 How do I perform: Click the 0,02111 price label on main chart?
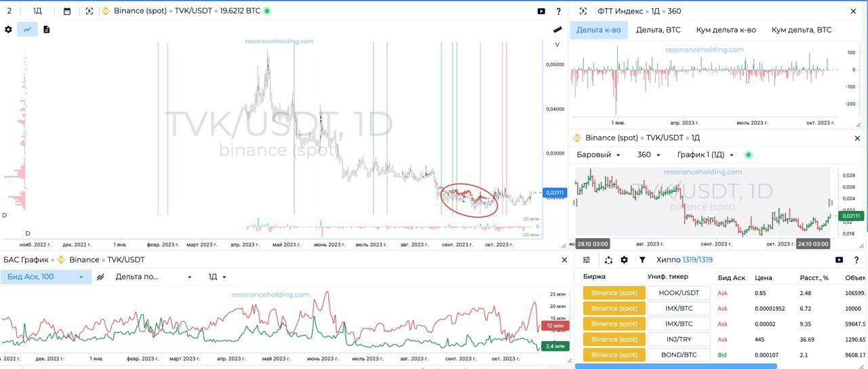[x=554, y=193]
